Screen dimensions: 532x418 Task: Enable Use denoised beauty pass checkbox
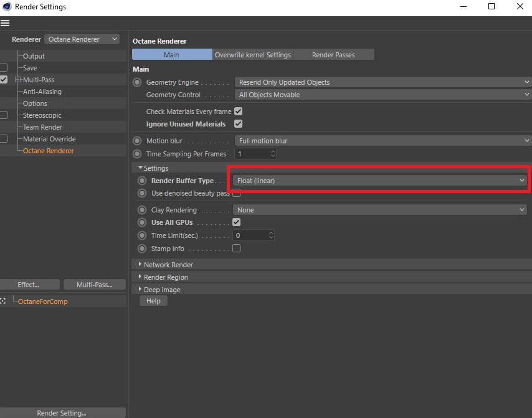pyautogui.click(x=237, y=193)
